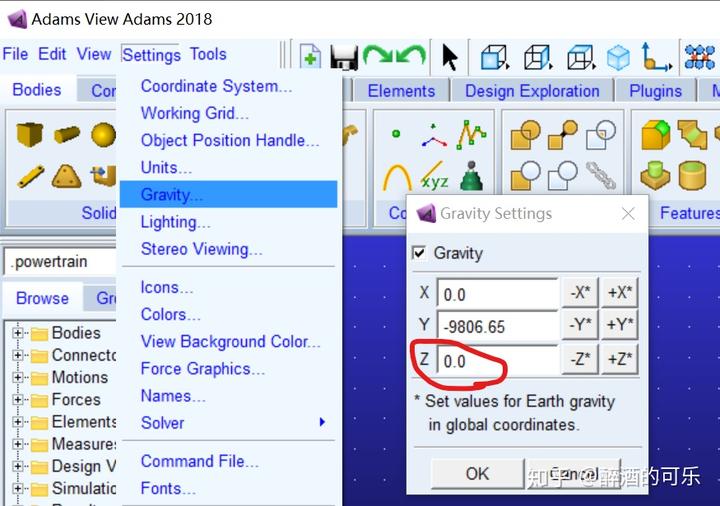Click the first wireframe box view icon
The image size is (720, 506).
495,57
